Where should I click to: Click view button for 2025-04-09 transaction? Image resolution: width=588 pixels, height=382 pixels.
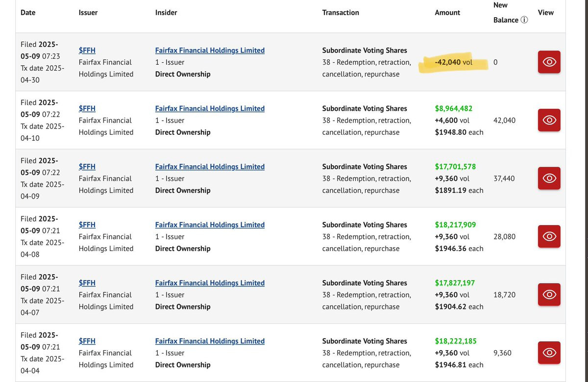point(549,178)
